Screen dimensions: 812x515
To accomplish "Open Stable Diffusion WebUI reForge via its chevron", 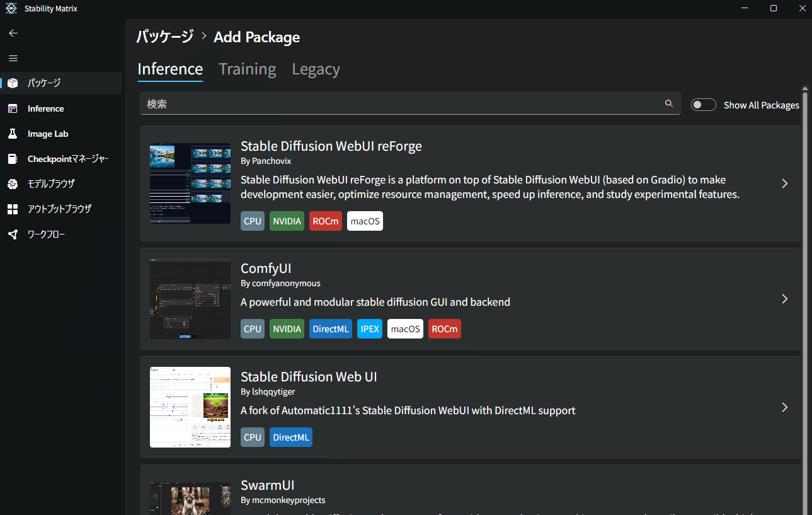I will pyautogui.click(x=785, y=183).
